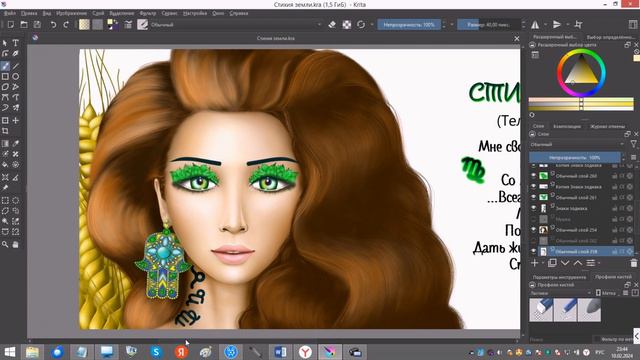Expand layer properties dropdown arrow
The width and height of the screenshot is (640, 360).
(x=599, y=263)
